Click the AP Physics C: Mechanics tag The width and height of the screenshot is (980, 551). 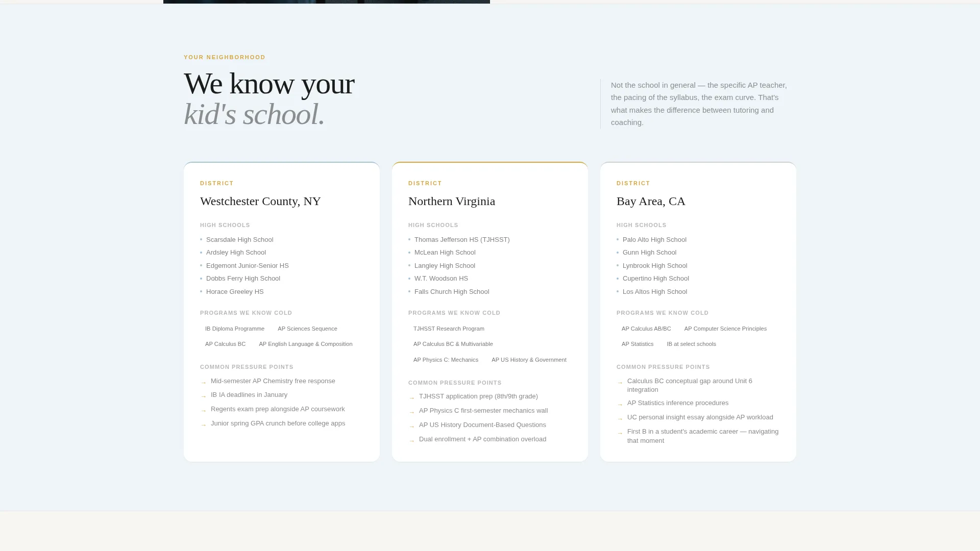446,360
